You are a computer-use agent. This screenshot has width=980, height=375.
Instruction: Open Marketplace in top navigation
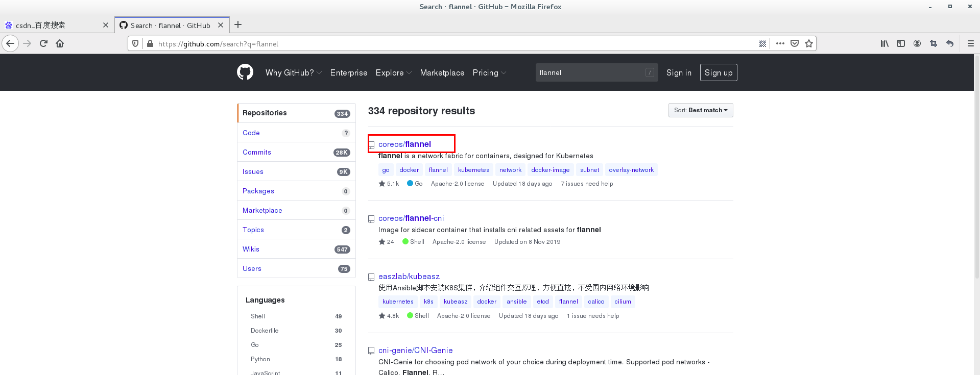[x=442, y=72]
